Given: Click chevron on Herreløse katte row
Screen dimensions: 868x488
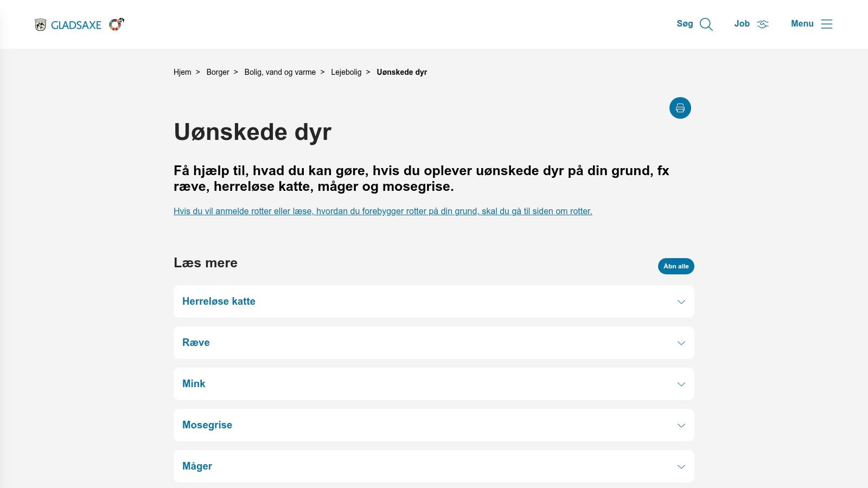Looking at the screenshot, I should [681, 302].
